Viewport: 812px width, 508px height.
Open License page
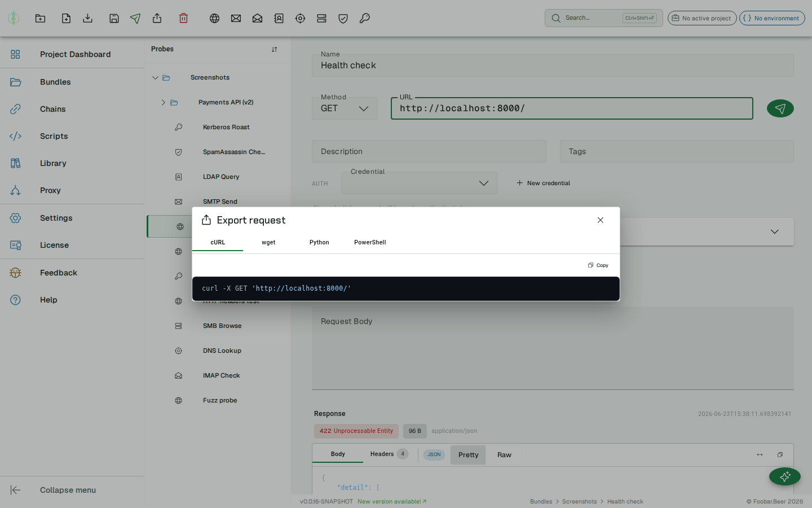click(72, 245)
